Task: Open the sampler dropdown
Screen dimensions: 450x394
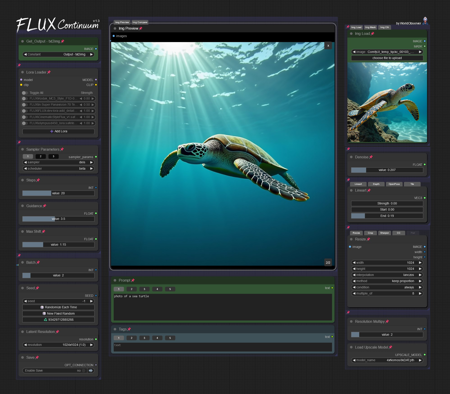Action: 58,162
